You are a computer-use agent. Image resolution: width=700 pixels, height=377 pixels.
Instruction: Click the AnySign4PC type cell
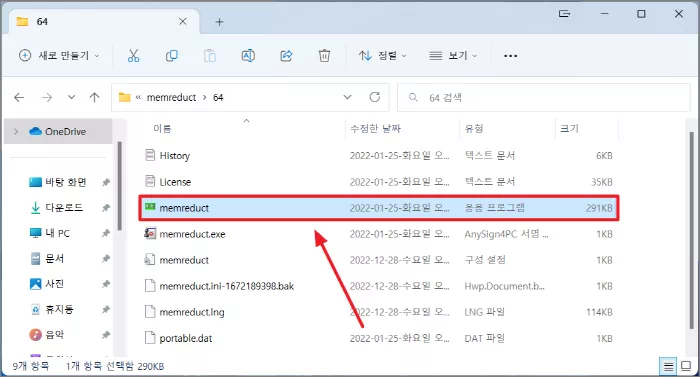click(506, 234)
